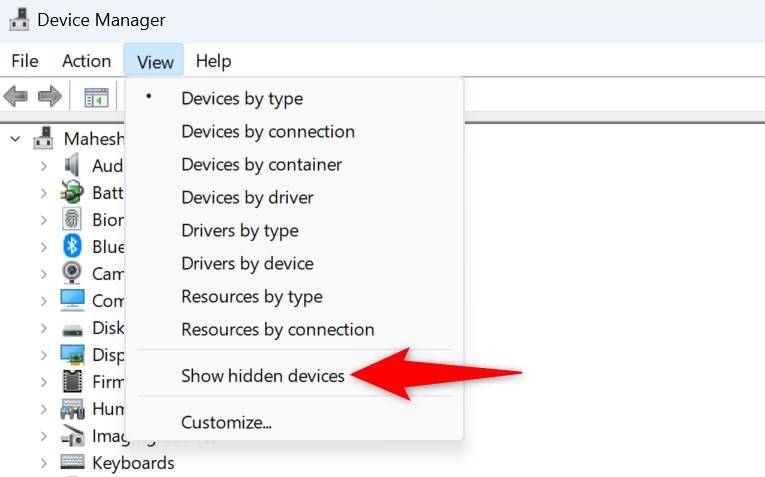Select Resources by type view
Viewport: 765px width, 477px height.
point(251,296)
